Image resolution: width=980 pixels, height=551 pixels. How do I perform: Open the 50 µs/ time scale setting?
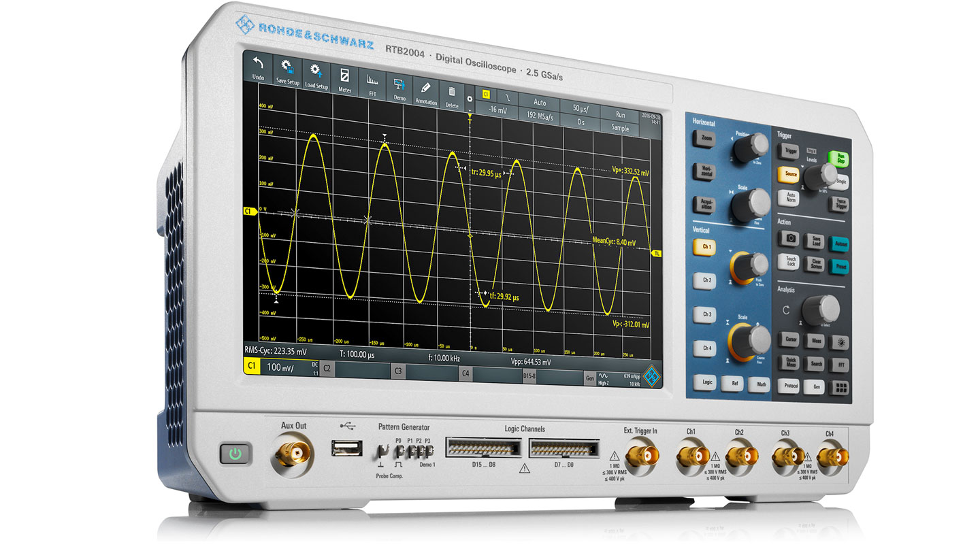pyautogui.click(x=580, y=107)
